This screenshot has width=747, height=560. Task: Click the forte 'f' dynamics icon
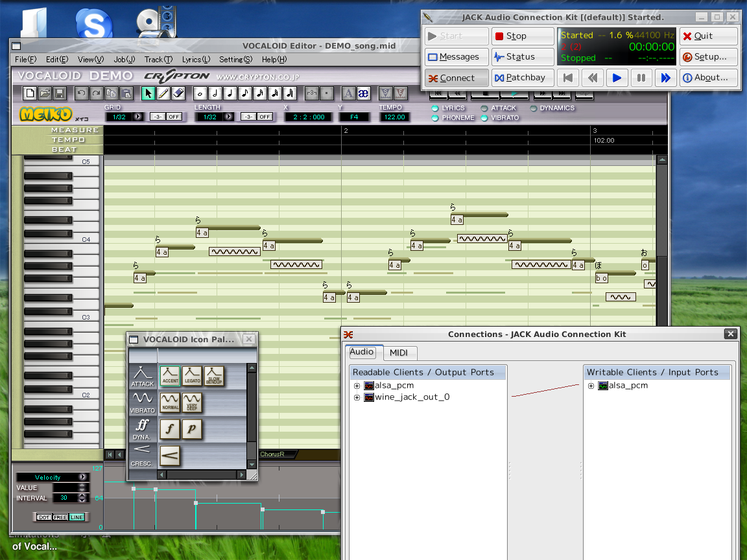pyautogui.click(x=170, y=428)
